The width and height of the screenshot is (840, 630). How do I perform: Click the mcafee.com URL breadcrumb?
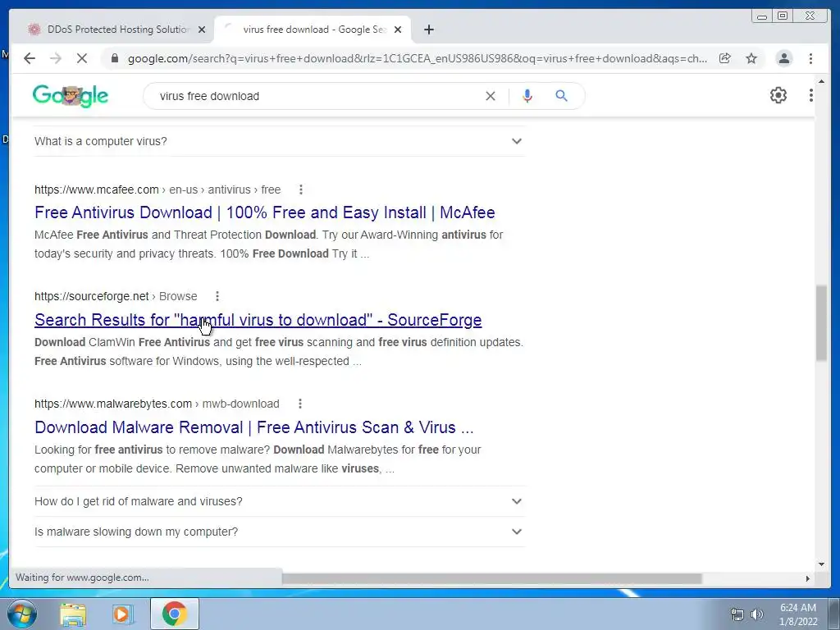click(157, 189)
